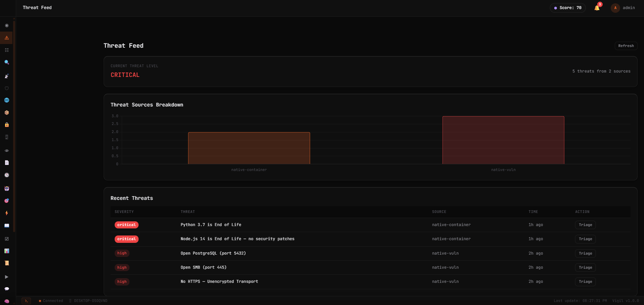The height and width of the screenshot is (305, 644).
Task: Click the admin username text
Action: click(x=629, y=8)
